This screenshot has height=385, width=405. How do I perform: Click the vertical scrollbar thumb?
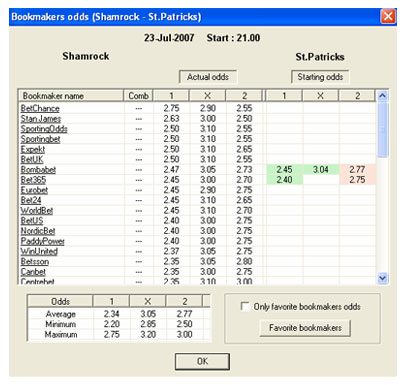click(x=382, y=129)
